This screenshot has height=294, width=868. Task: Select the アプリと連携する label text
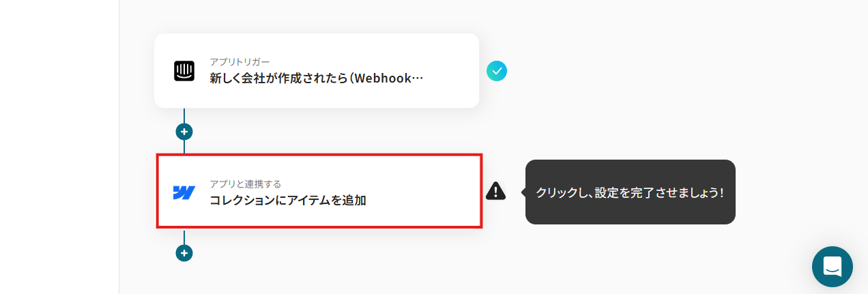coord(245,183)
